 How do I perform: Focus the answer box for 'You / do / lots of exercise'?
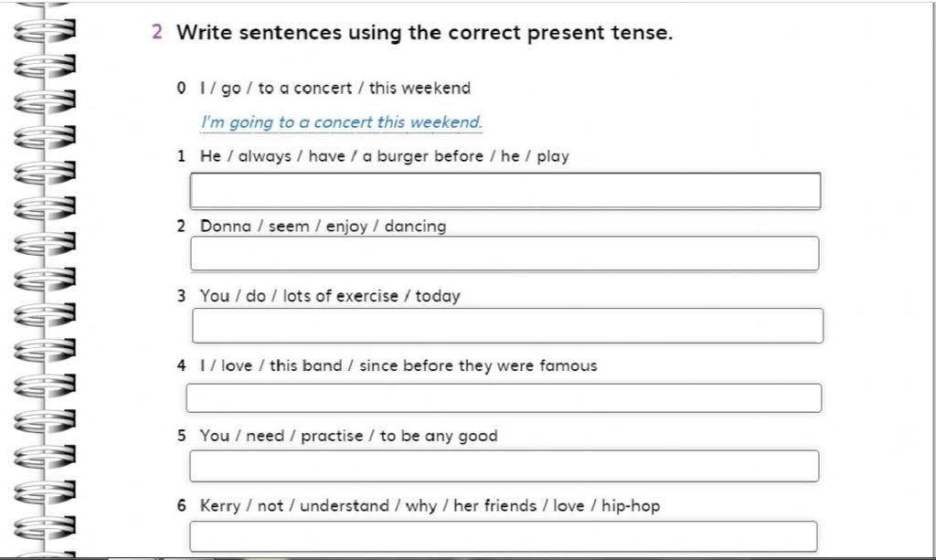(507, 325)
